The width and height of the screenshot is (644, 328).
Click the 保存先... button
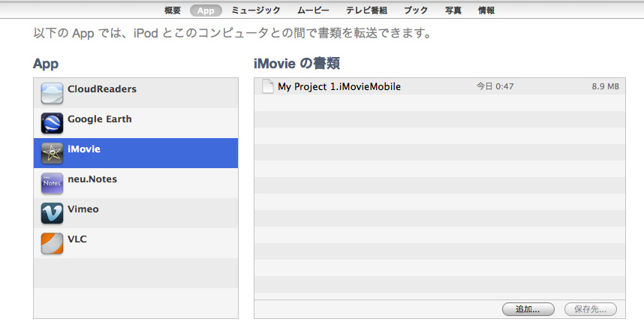[x=591, y=309]
